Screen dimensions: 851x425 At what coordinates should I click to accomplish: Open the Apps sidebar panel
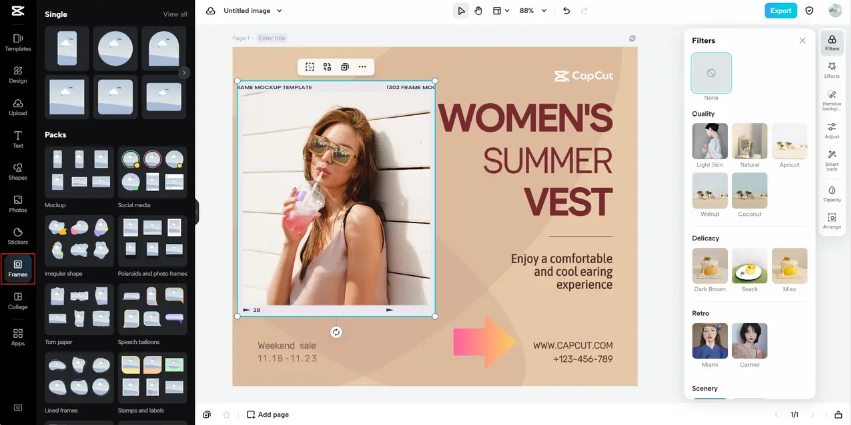coord(18,337)
